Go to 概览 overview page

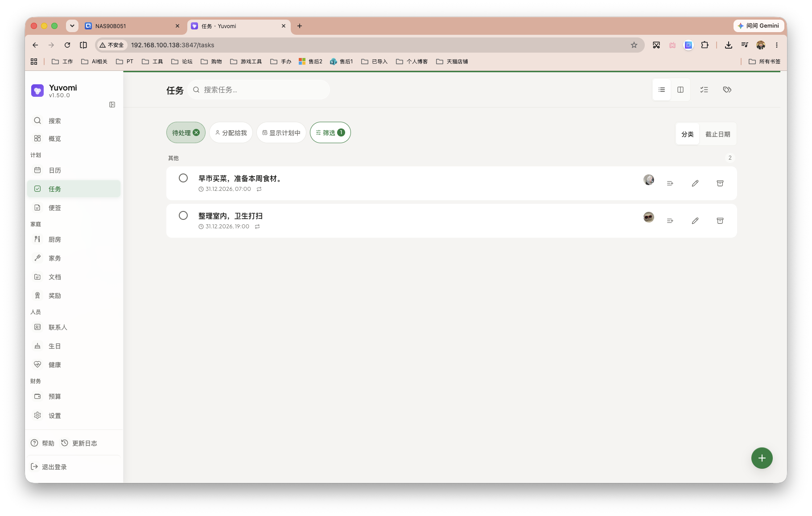click(x=74, y=139)
